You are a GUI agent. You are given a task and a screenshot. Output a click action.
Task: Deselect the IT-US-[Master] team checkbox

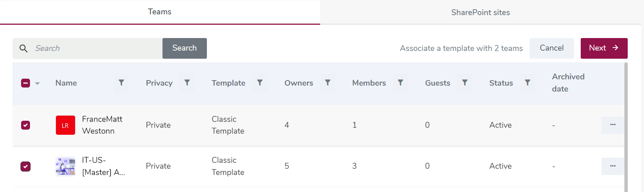(x=26, y=167)
